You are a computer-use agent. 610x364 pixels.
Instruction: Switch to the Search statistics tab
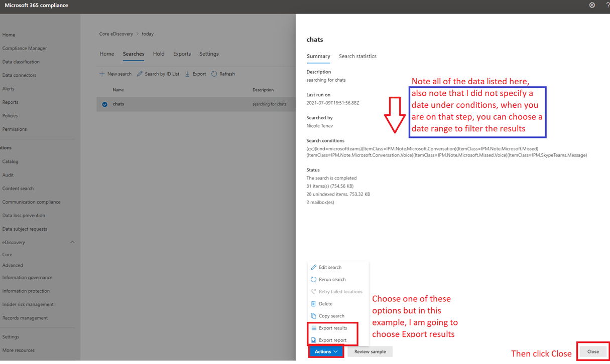coord(357,56)
